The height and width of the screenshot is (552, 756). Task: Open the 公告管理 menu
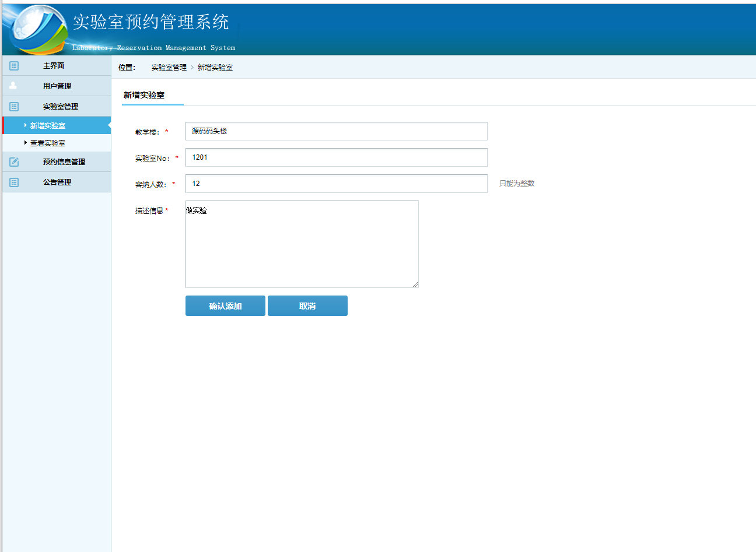[x=57, y=182]
